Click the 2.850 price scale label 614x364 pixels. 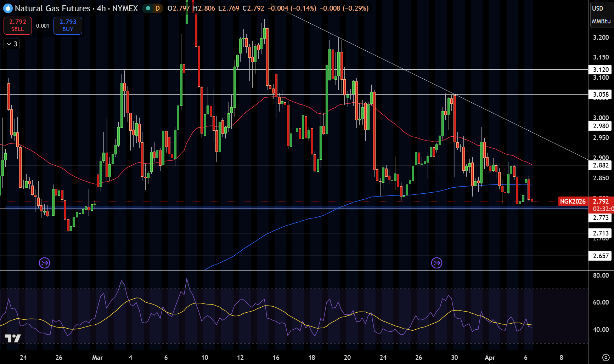tap(601, 178)
